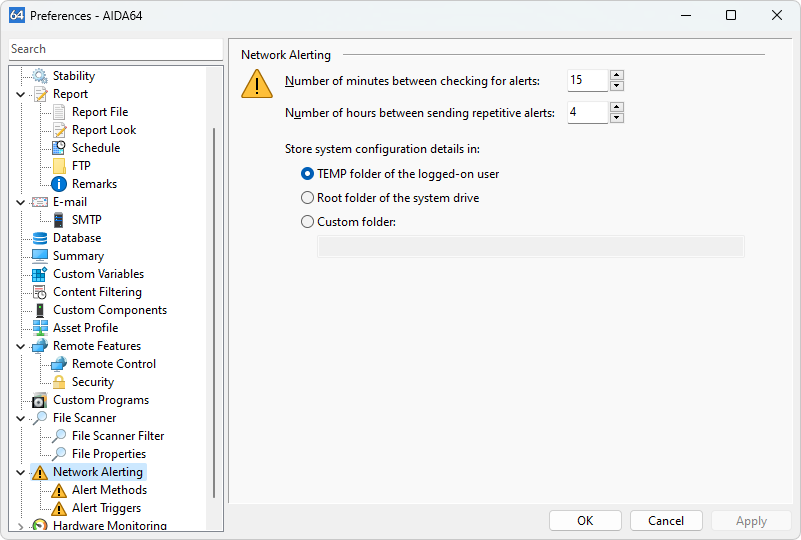Click the "Stability" label
This screenshot has width=801, height=540.
coord(74,76)
